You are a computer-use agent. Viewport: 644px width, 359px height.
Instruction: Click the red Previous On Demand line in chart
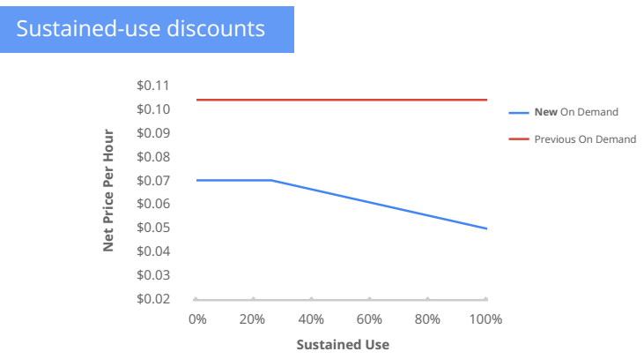pyautogui.click(x=342, y=100)
